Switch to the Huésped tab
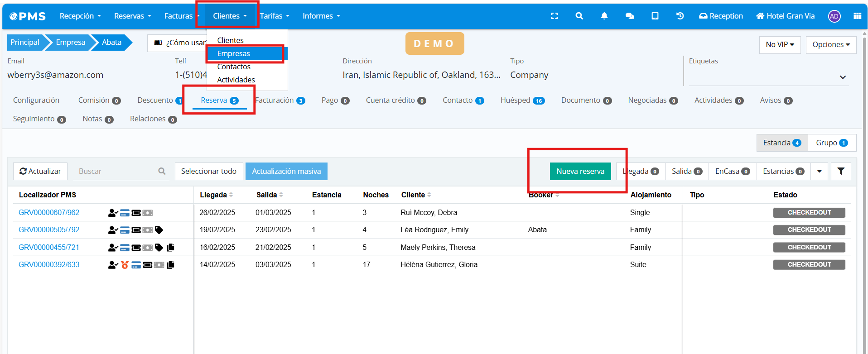The width and height of the screenshot is (868, 354). coord(522,100)
